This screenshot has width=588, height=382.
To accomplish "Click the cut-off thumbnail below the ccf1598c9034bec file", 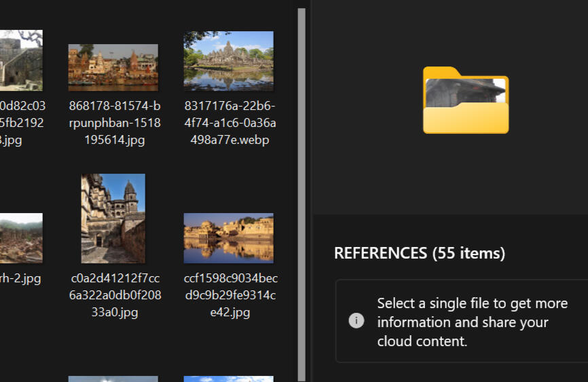I will tap(228, 379).
